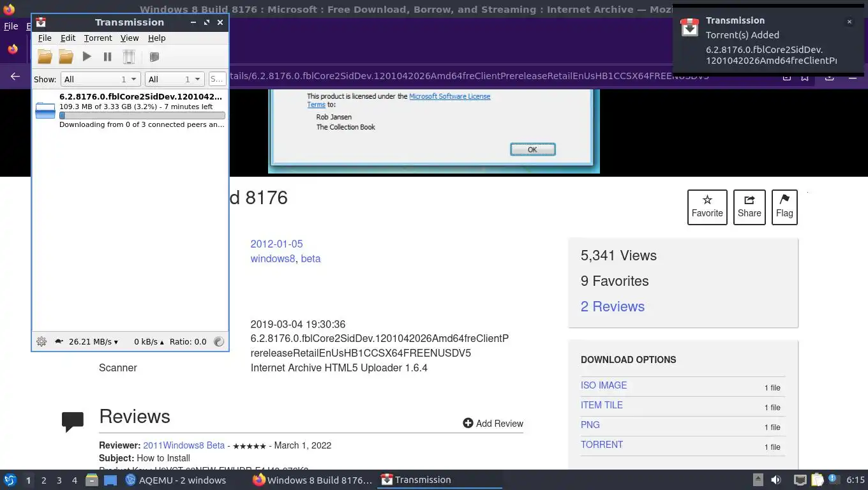Open the 2 Reviews link

(x=612, y=306)
